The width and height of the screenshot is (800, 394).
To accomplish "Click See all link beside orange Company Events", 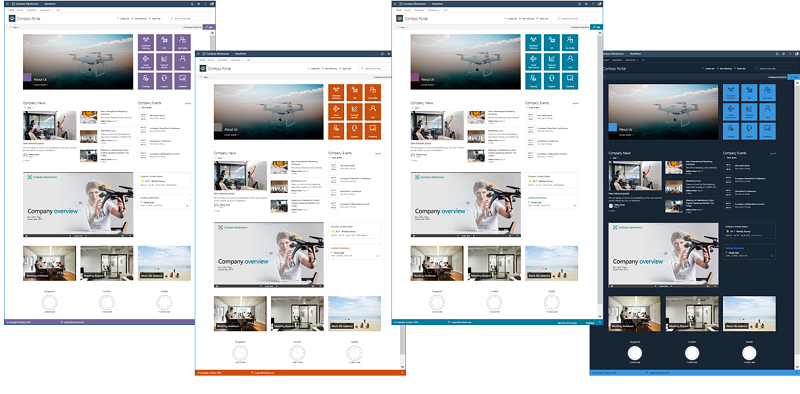I will (x=378, y=153).
